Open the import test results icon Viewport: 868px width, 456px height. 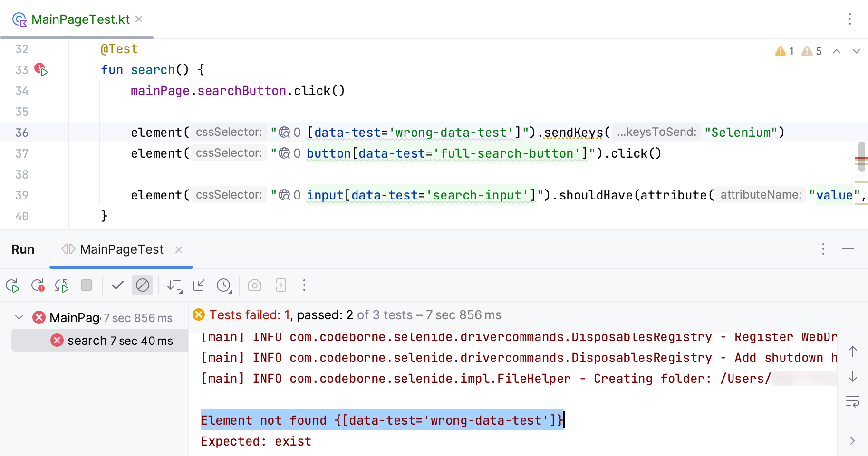[x=280, y=285]
